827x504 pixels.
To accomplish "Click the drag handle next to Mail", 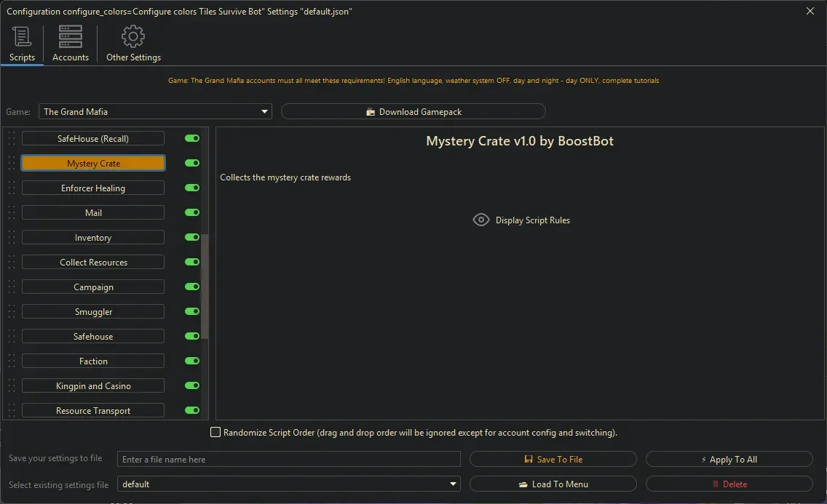I will (x=12, y=213).
